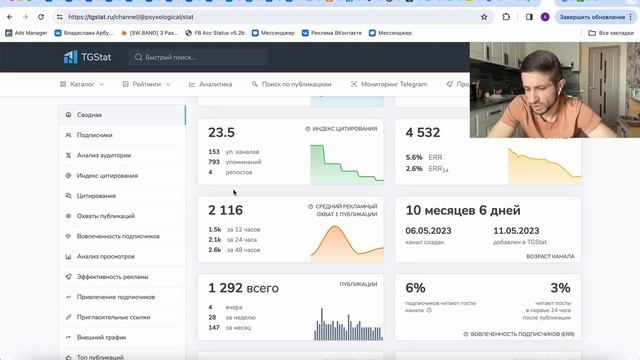Open Индекс цитирования in sidebar
This screenshot has height=360, width=640.
tap(122, 176)
